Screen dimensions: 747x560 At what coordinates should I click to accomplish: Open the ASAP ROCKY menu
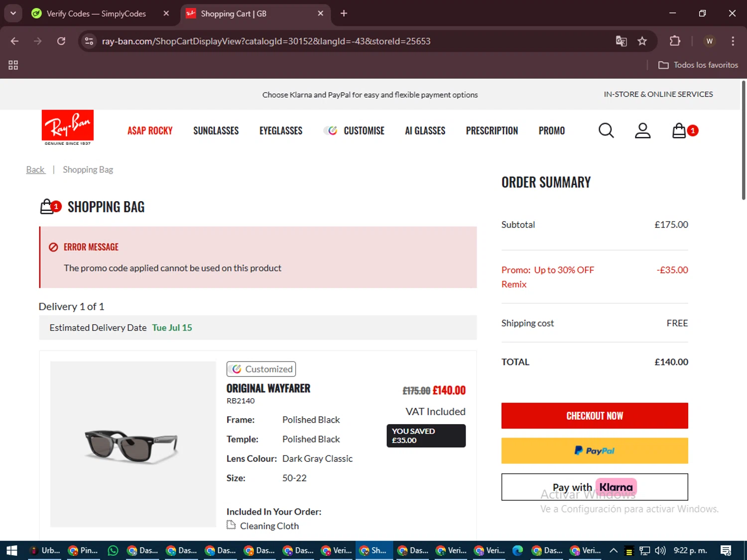pos(150,130)
